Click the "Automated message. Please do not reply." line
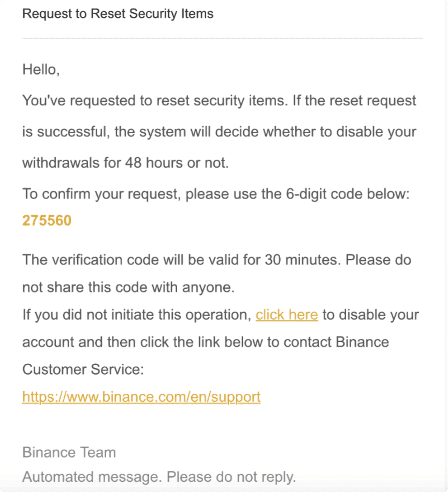 pos(159,477)
